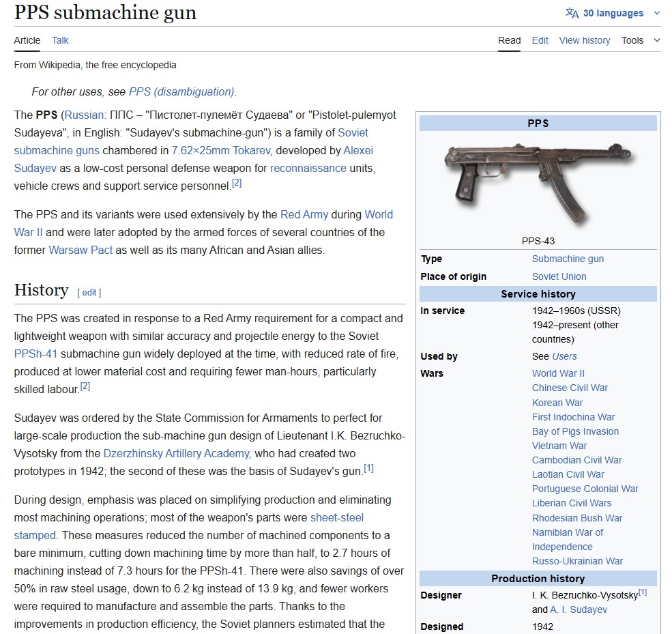
Task: Click citation [1] after Bezruchko-Vysotsky in infobox
Action: point(643,592)
